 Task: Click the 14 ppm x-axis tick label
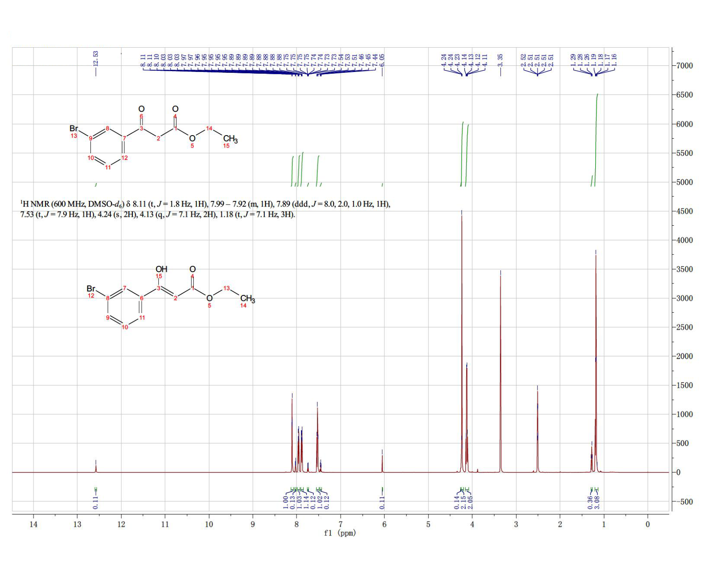(x=33, y=524)
